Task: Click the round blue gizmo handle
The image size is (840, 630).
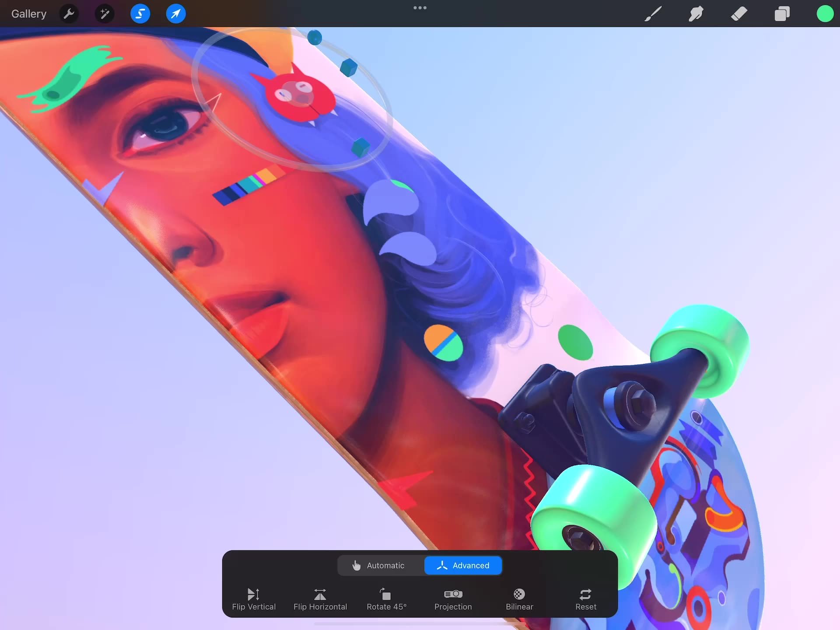Action: point(315,38)
